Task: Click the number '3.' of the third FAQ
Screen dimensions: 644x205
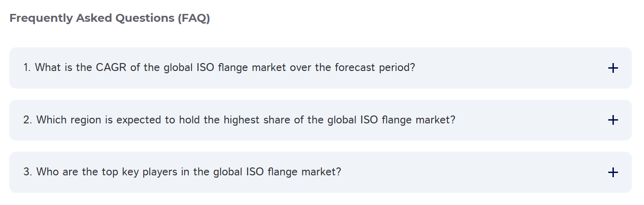Action: click(28, 172)
